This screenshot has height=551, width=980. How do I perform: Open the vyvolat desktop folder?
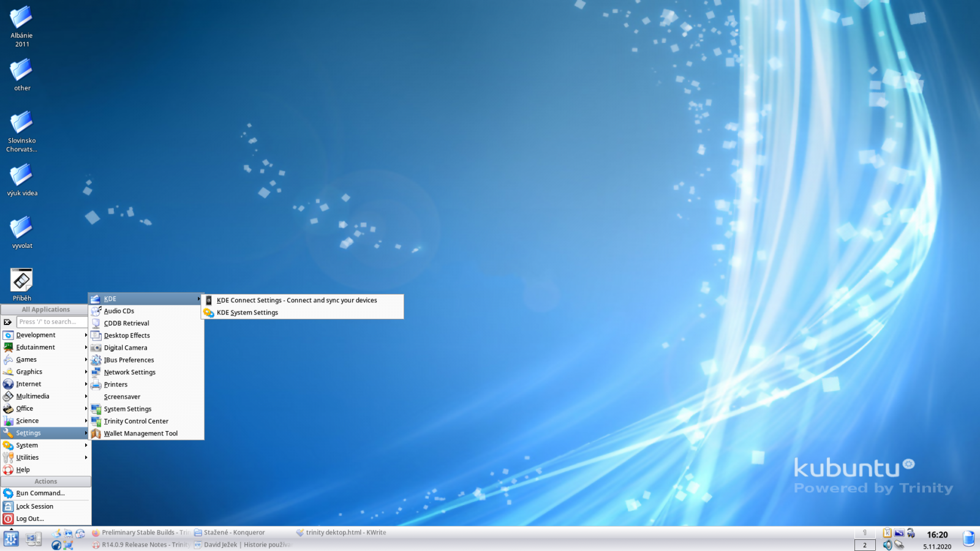click(x=21, y=233)
